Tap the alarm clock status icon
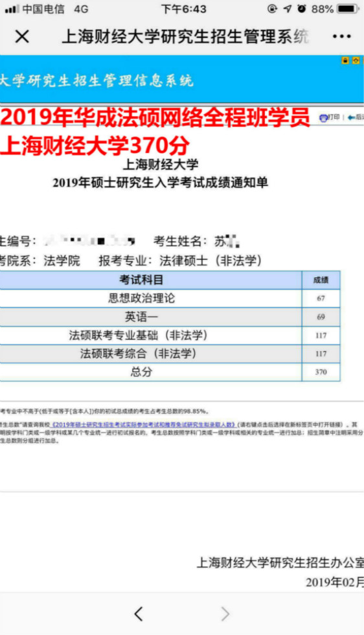 [x=302, y=8]
